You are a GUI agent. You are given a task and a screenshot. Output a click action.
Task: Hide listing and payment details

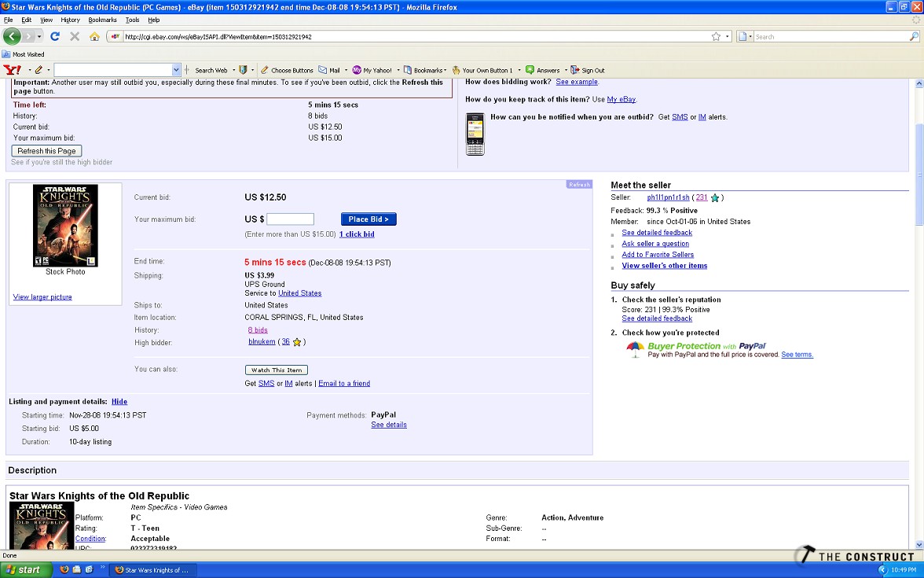[x=119, y=402]
